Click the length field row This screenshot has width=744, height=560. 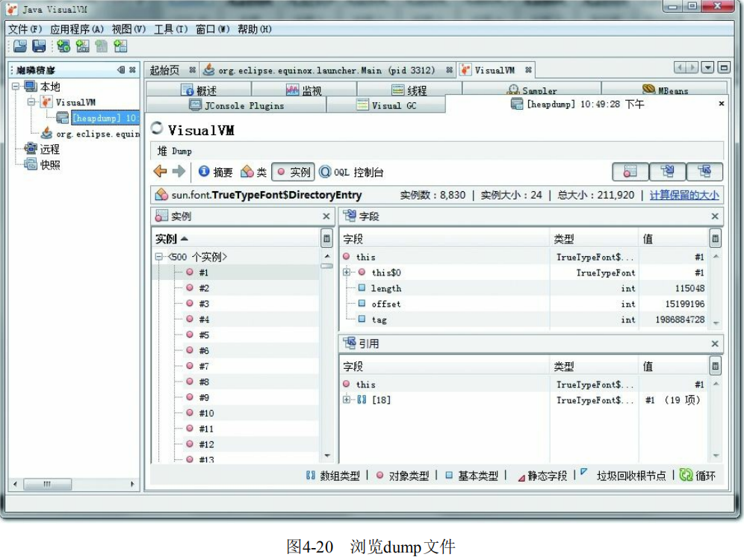pyautogui.click(x=524, y=287)
